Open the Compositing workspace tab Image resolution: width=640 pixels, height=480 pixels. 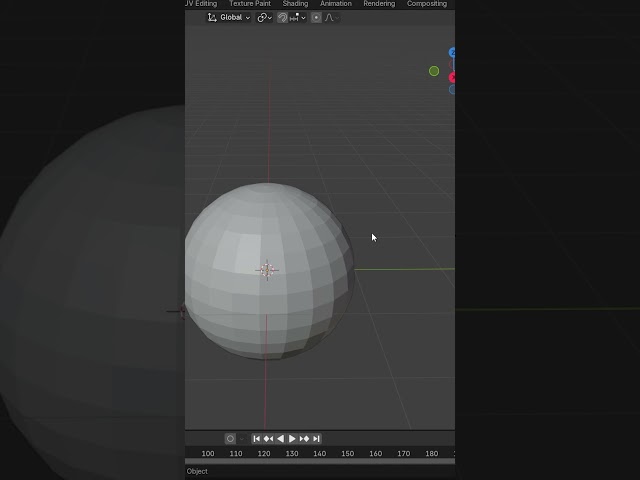pos(427,4)
